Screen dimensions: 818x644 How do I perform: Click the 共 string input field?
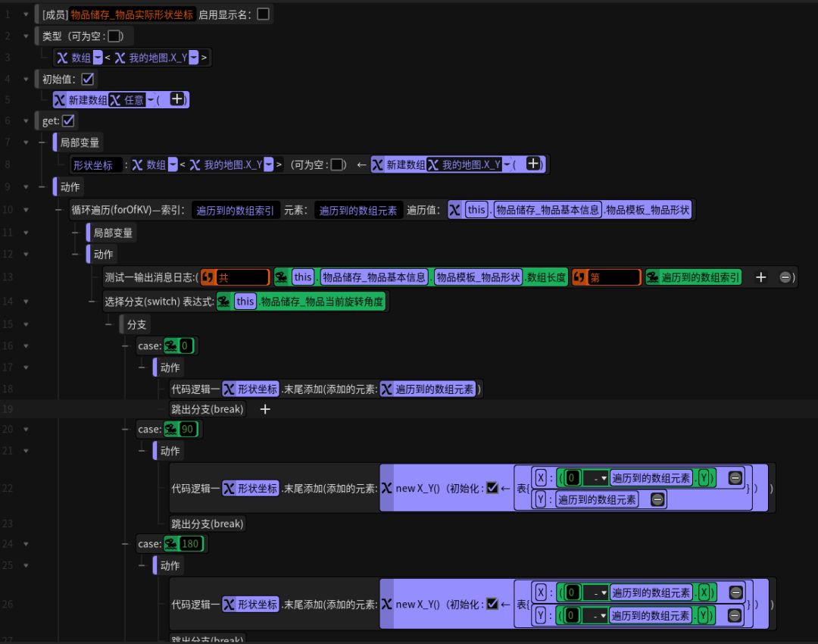(x=242, y=277)
